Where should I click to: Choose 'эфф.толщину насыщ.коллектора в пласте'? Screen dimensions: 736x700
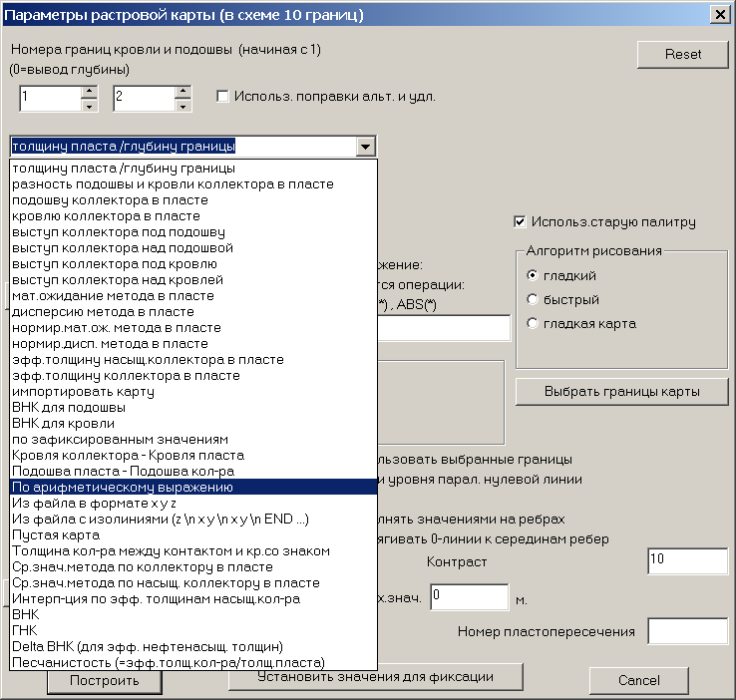193,359
